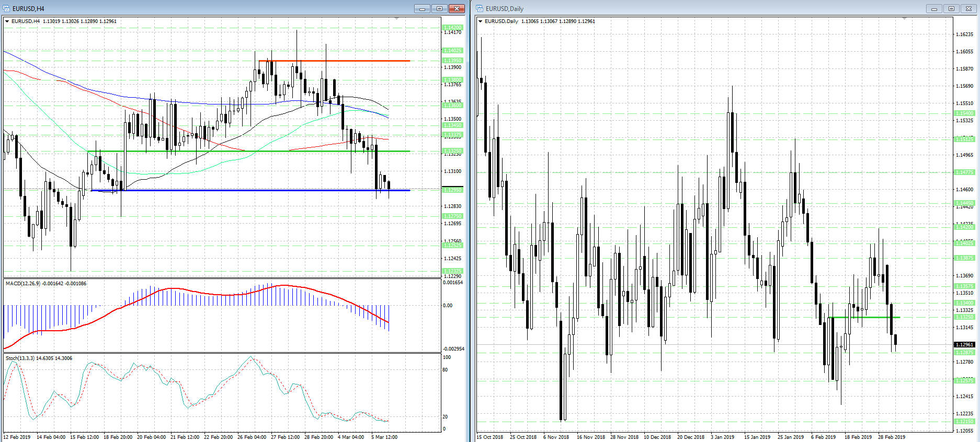Click the 21 Feb 12:00 date on H4 axis
Viewport: 980px width, 442px height.
point(185,437)
